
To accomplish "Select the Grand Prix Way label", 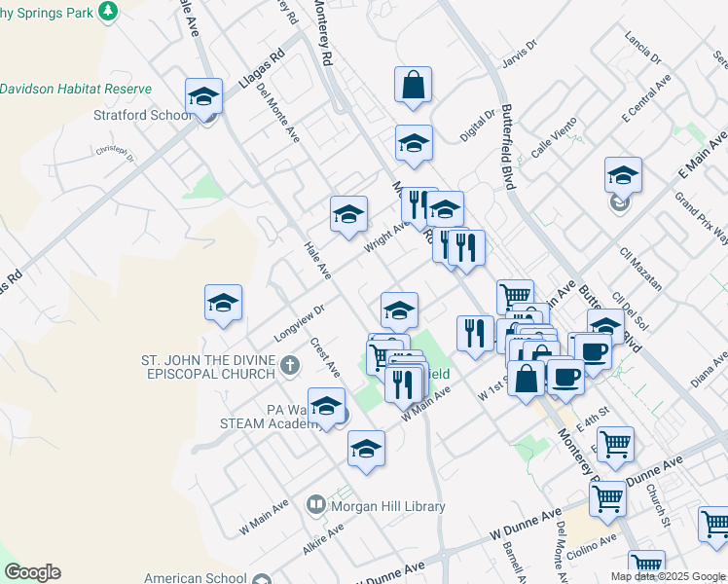I will click(701, 218).
